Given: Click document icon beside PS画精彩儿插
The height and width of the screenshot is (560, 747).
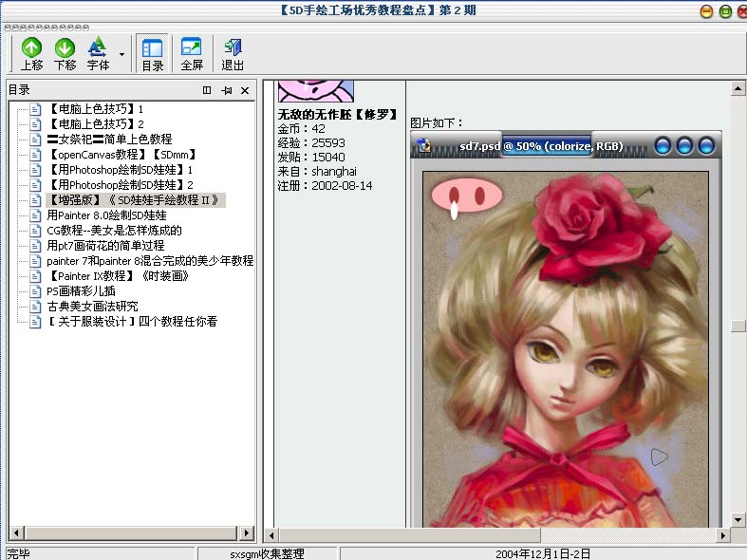Looking at the screenshot, I should tap(35, 292).
